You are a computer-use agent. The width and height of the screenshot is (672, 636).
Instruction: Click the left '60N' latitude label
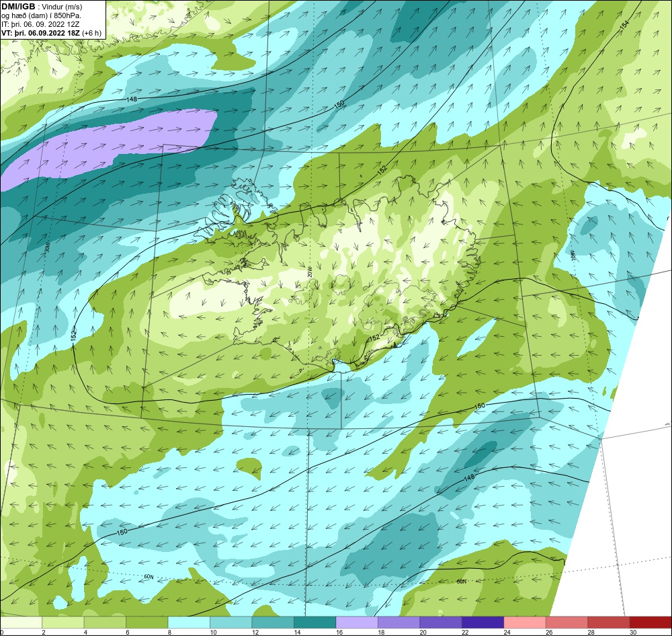[x=149, y=577]
